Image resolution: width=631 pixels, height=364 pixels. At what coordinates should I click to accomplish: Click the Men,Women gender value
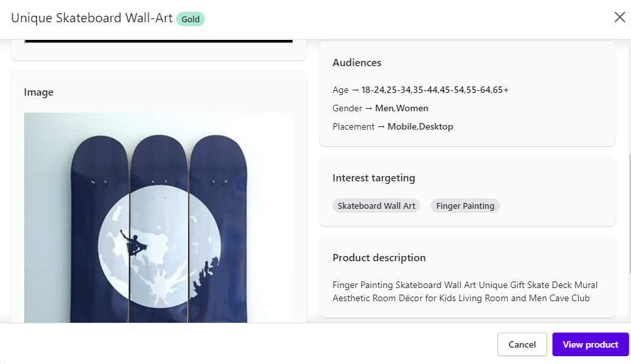[402, 108]
